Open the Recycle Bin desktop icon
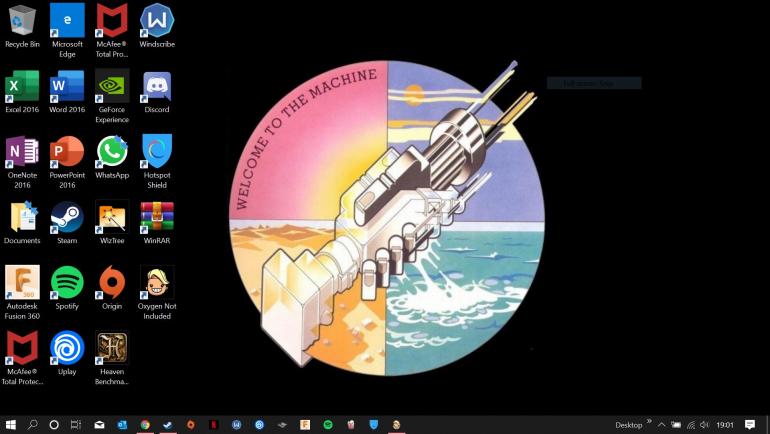 coord(22,26)
